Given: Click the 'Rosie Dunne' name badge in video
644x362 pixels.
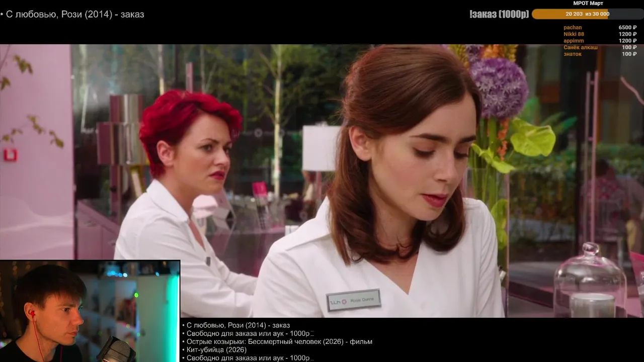Looking at the screenshot, I should (353, 300).
